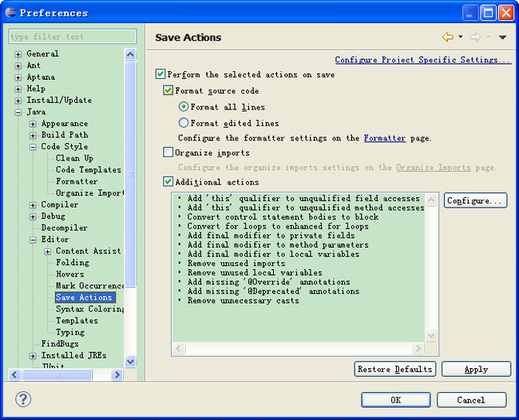Expand the Debug node
This screenshot has width=519, height=420.
click(33, 216)
